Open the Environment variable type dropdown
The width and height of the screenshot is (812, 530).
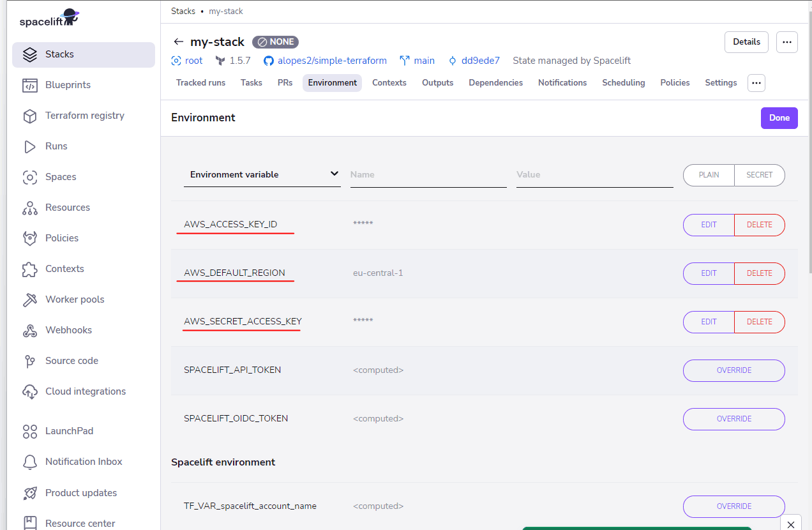click(x=262, y=174)
